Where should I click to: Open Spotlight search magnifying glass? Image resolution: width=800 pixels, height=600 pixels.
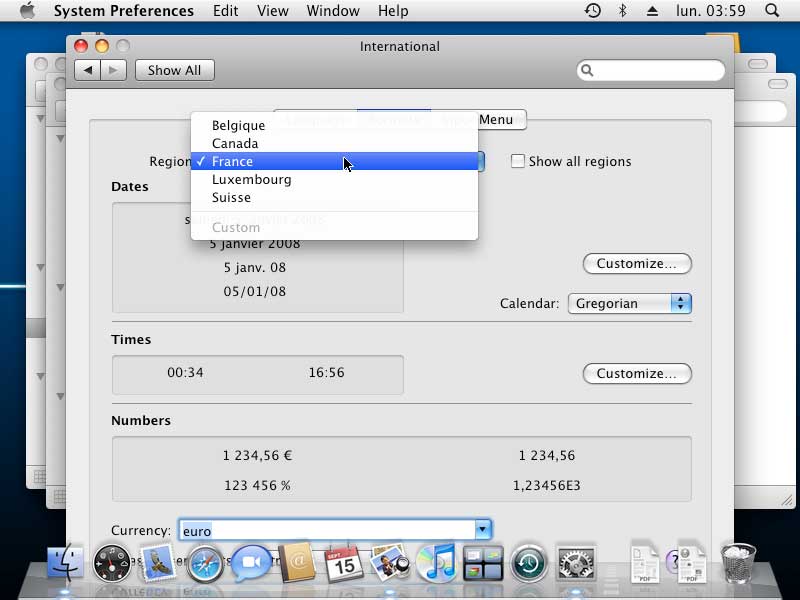point(772,11)
